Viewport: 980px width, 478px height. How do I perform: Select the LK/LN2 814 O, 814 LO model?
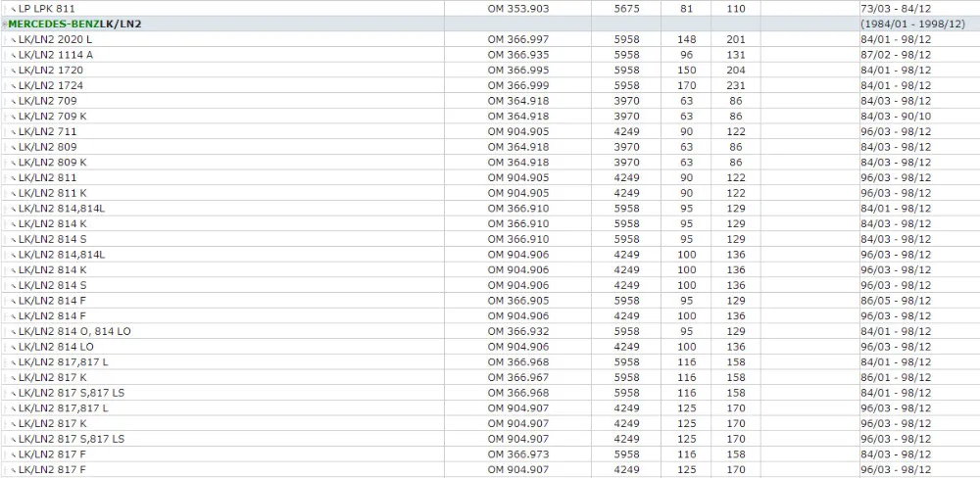[x=74, y=331]
